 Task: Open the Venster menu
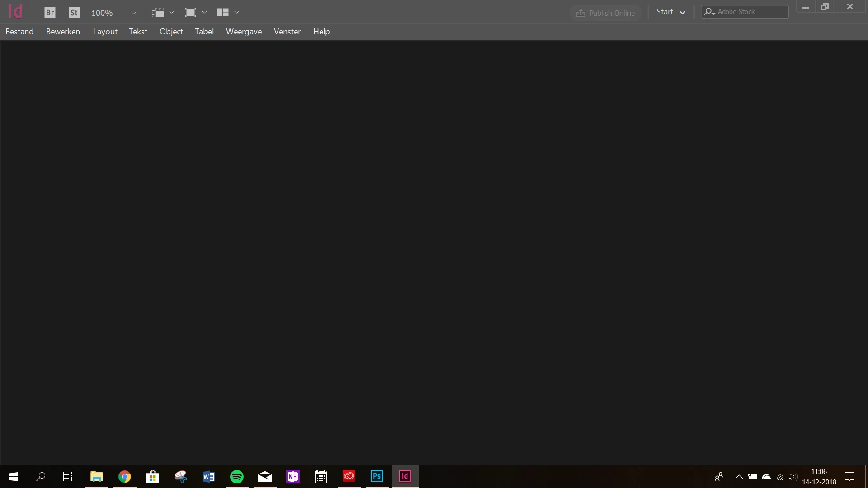(287, 32)
